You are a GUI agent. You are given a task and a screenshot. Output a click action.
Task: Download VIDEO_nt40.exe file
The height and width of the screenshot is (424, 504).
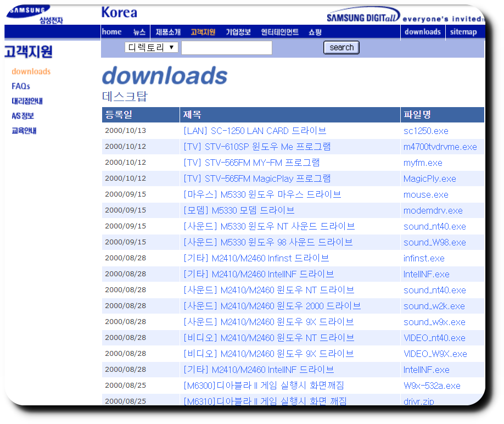(434, 338)
